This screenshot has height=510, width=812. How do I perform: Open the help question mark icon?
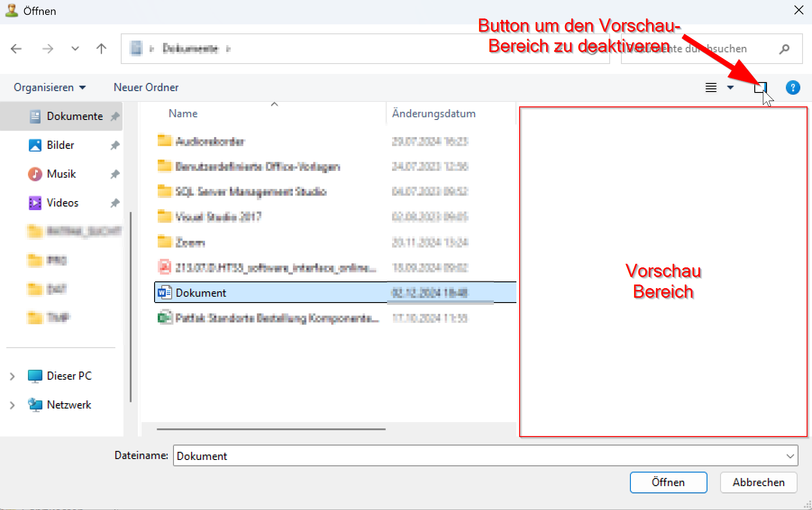point(793,87)
